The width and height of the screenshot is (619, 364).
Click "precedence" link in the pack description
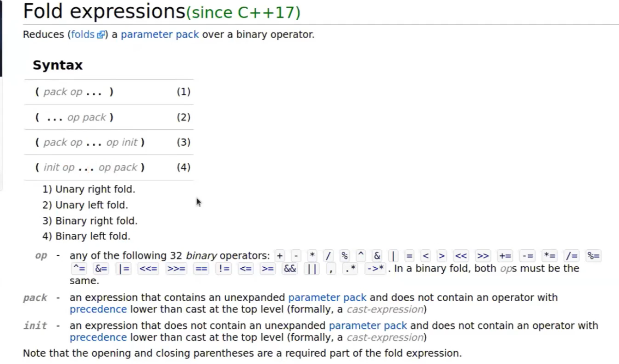pos(98,309)
